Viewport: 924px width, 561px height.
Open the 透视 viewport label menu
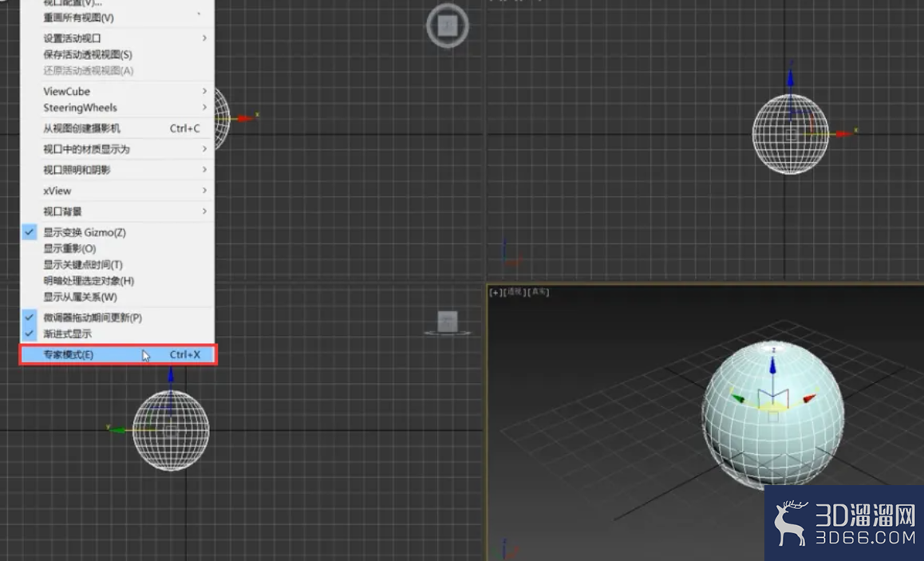[x=515, y=292]
